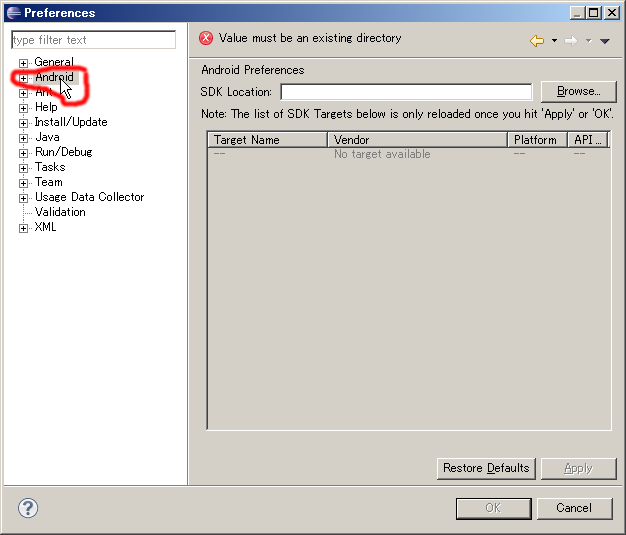Click the Apply button

coord(578,468)
